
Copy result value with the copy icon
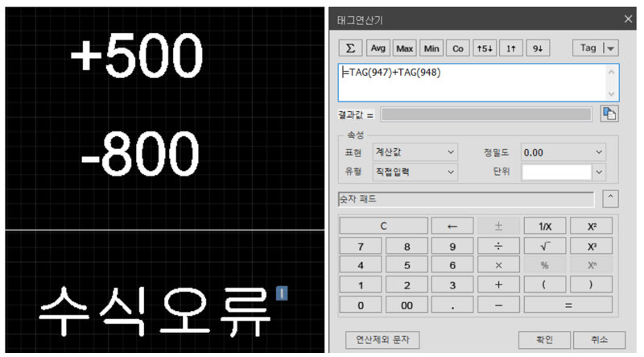[x=609, y=114]
